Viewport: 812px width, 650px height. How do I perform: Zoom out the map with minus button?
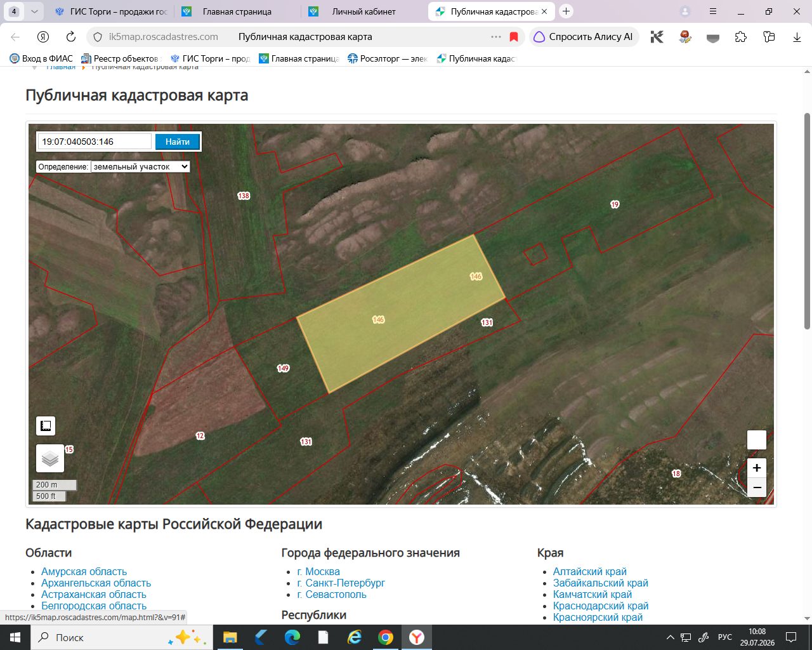(x=757, y=487)
